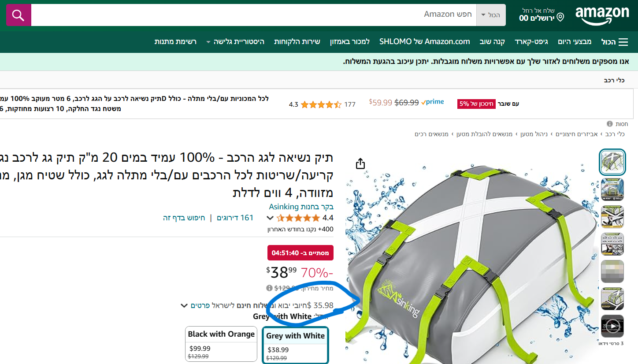Play the product video thumbnail

tap(612, 326)
